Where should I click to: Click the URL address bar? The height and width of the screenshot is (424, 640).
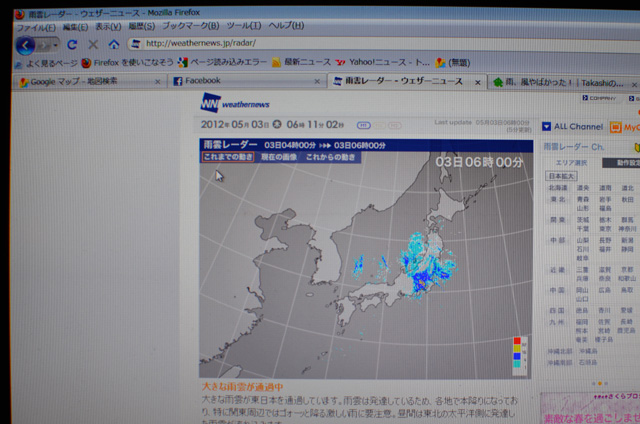pyautogui.click(x=380, y=44)
